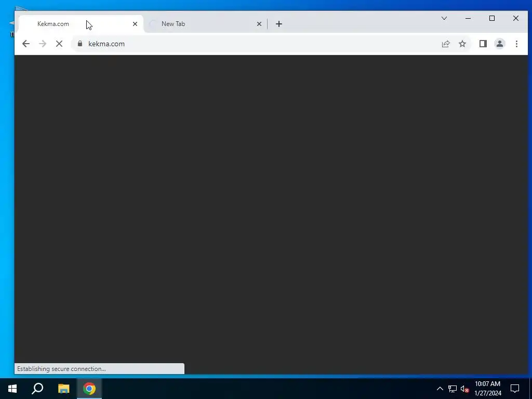Open the Chrome side panel
The width and height of the screenshot is (532, 399).
tap(483, 44)
